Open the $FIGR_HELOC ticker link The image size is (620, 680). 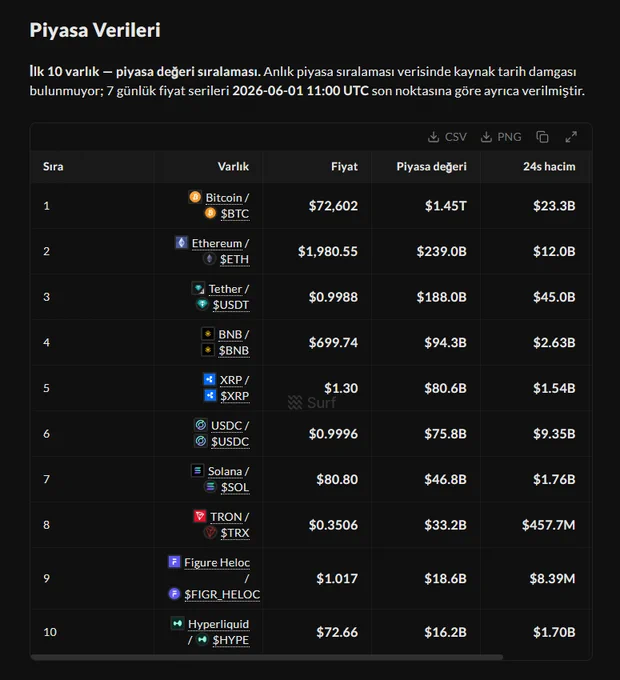coord(222,595)
